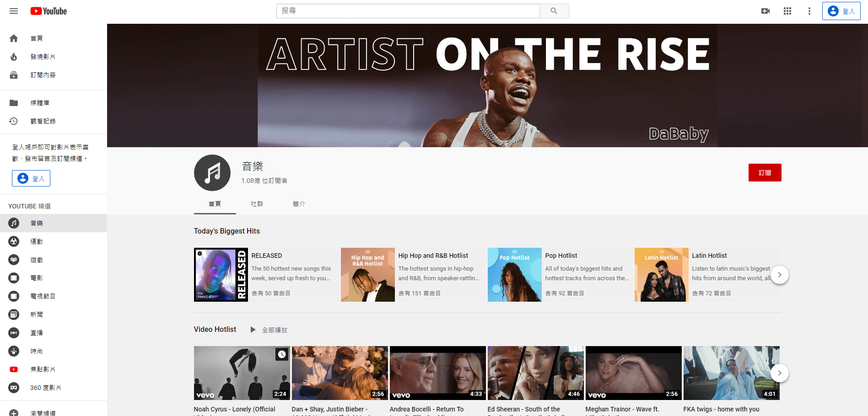Open the Latin Hotlist playlist thumbnail
868x416 pixels.
pos(662,275)
